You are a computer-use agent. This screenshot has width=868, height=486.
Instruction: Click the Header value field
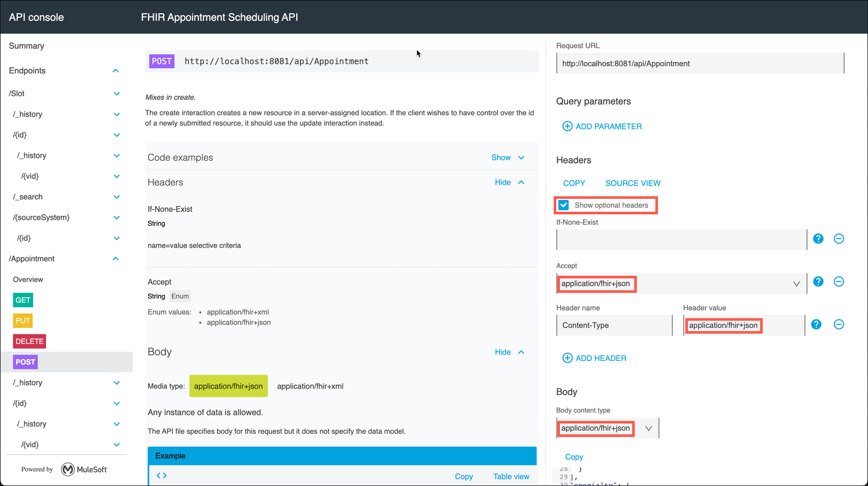[744, 325]
